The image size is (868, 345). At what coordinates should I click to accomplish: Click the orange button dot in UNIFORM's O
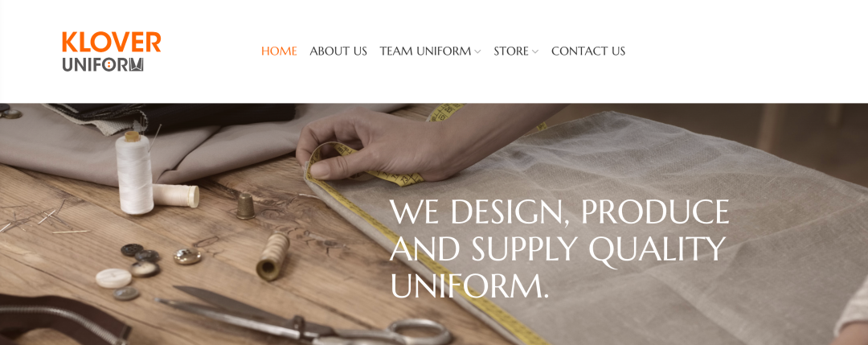pyautogui.click(x=109, y=65)
